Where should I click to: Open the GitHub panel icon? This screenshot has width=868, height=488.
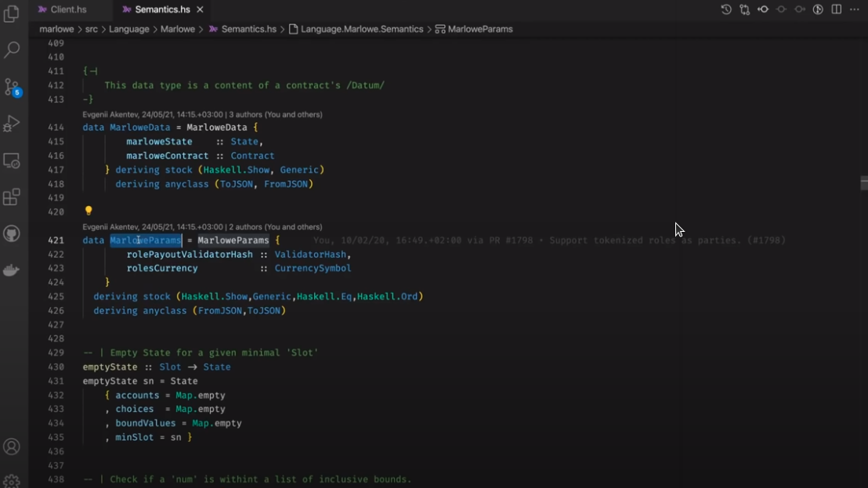pos(12,234)
